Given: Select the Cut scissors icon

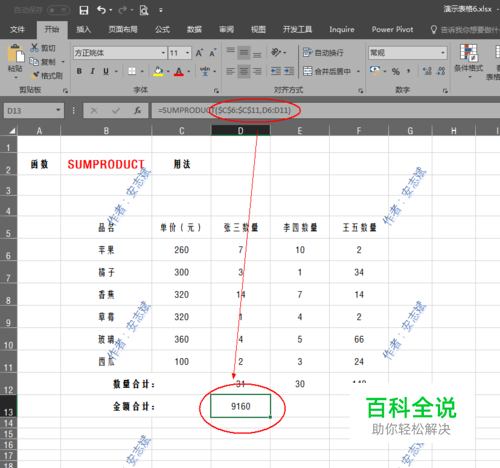Looking at the screenshot, I should coord(34,48).
